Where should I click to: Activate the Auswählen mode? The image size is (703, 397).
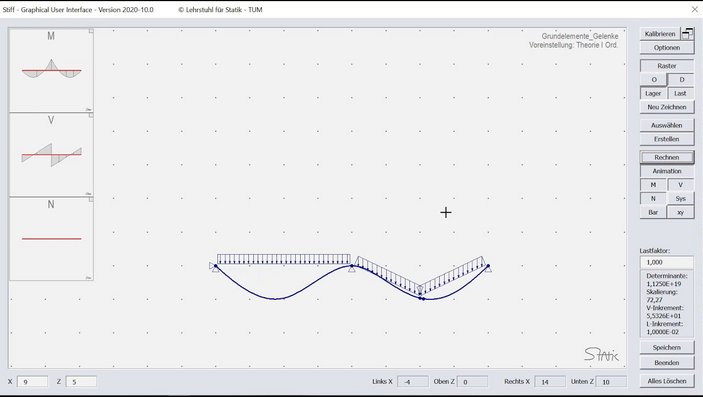667,126
